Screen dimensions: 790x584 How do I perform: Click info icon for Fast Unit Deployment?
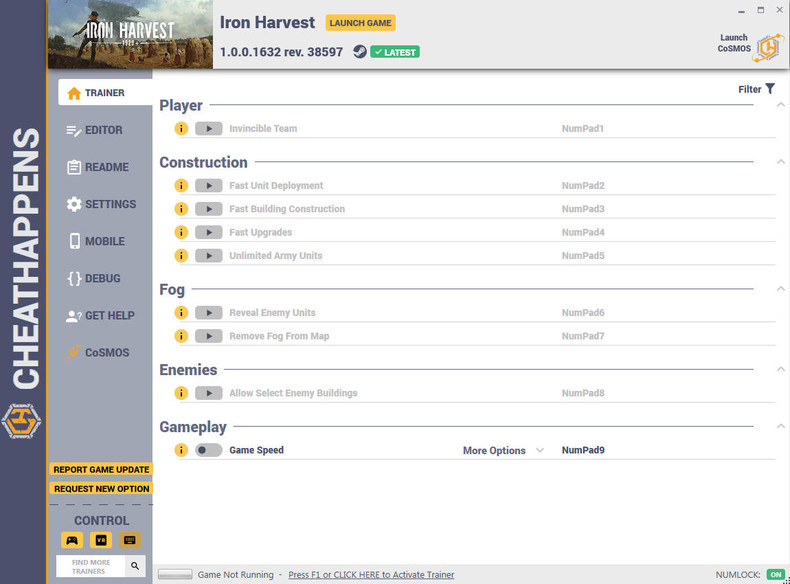coord(181,185)
